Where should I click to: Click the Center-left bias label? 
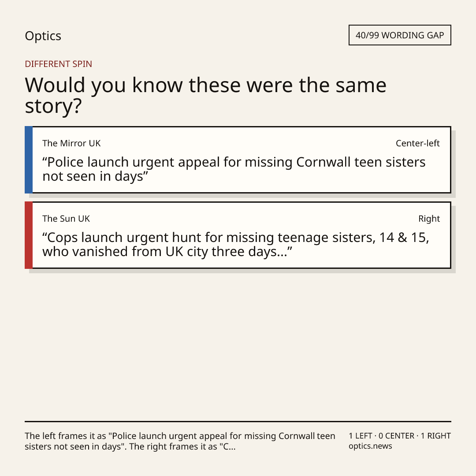click(418, 143)
